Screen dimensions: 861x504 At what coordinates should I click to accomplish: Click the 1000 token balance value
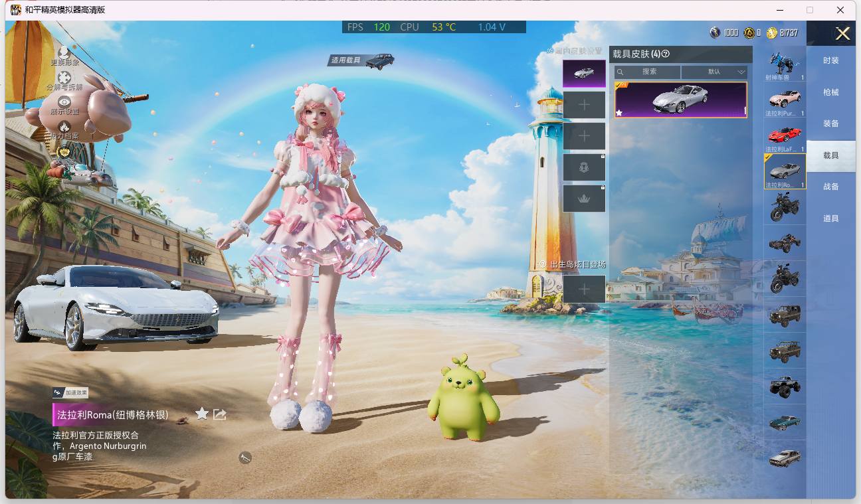(731, 33)
